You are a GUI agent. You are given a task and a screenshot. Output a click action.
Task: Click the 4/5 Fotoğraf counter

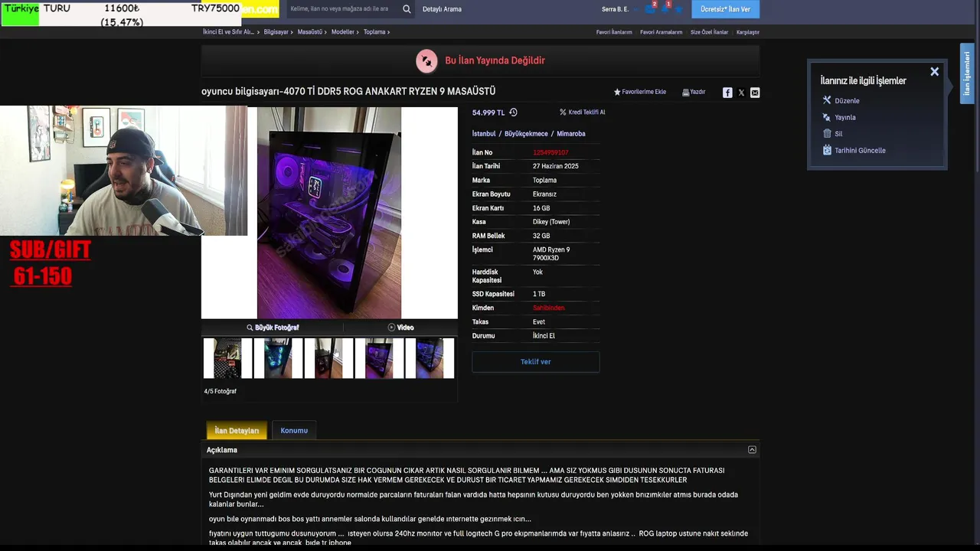tap(220, 391)
